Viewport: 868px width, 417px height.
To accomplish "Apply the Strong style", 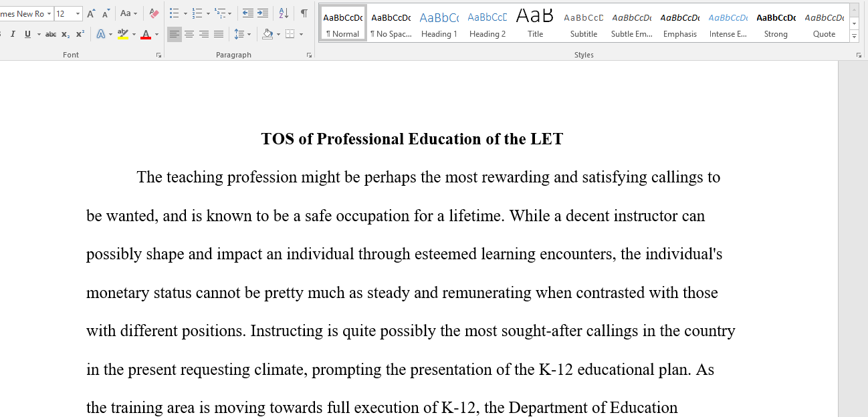I will [x=776, y=23].
